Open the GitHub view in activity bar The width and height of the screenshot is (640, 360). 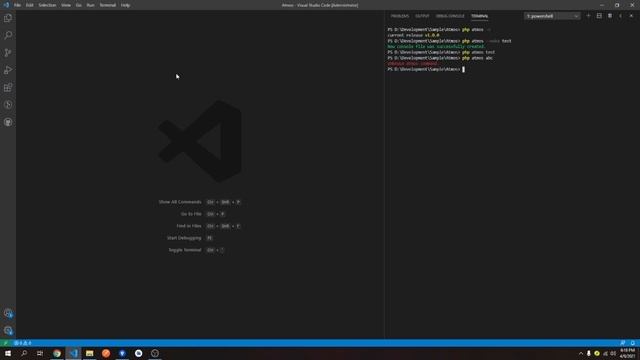point(8,122)
